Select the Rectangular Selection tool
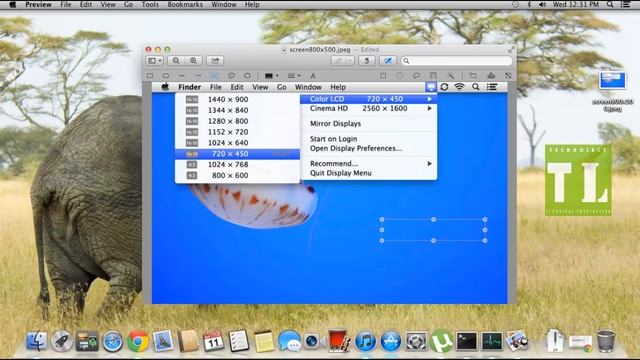This screenshot has width=640, height=360. pyautogui.click(x=383, y=76)
